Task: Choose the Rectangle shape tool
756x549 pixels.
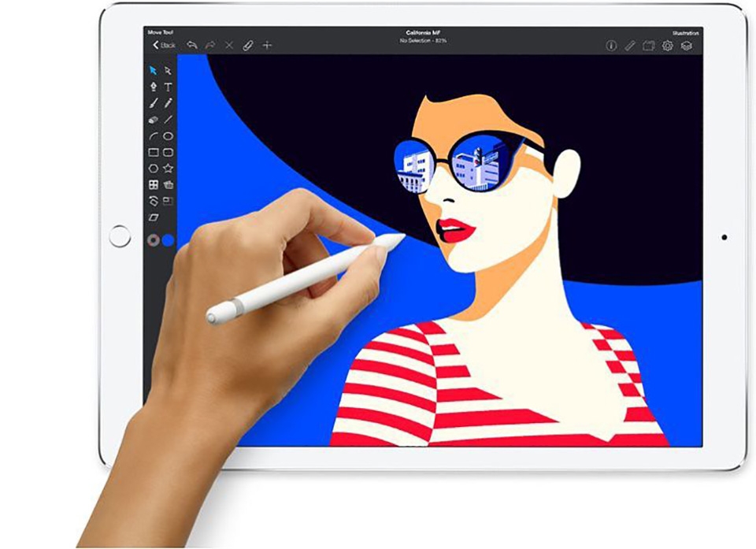Action: click(152, 152)
